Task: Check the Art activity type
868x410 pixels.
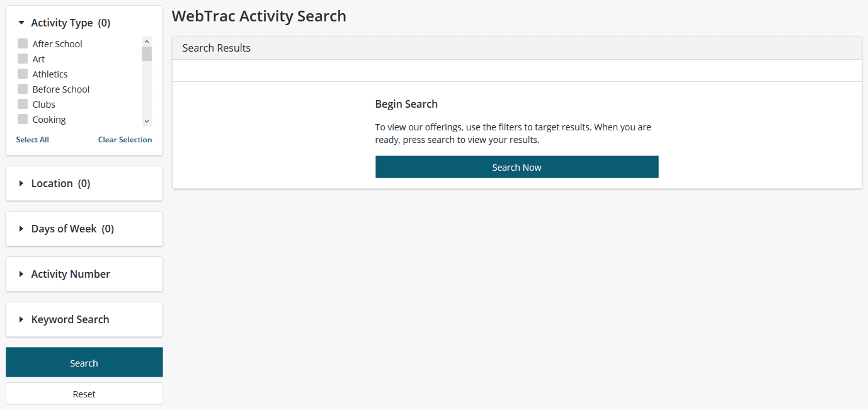Action: click(23, 59)
